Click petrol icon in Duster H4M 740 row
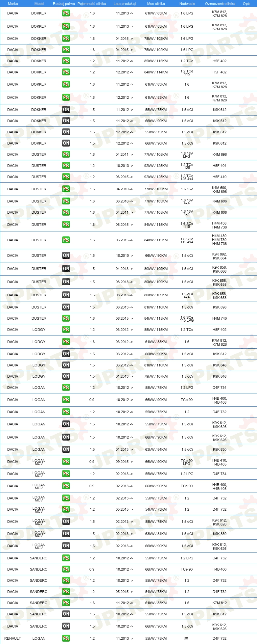This screenshot has width=257, height=644. [x=66, y=318]
